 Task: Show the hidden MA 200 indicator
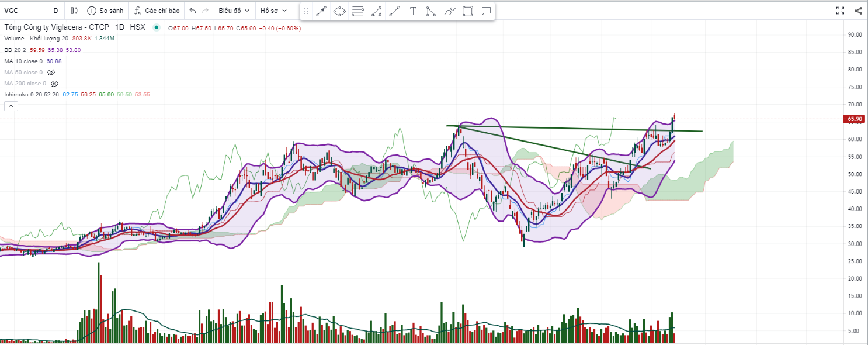54,84
